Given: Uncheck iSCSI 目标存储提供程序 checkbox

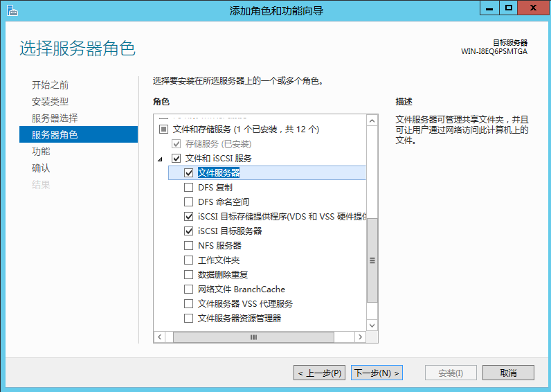Looking at the screenshot, I should [189, 217].
